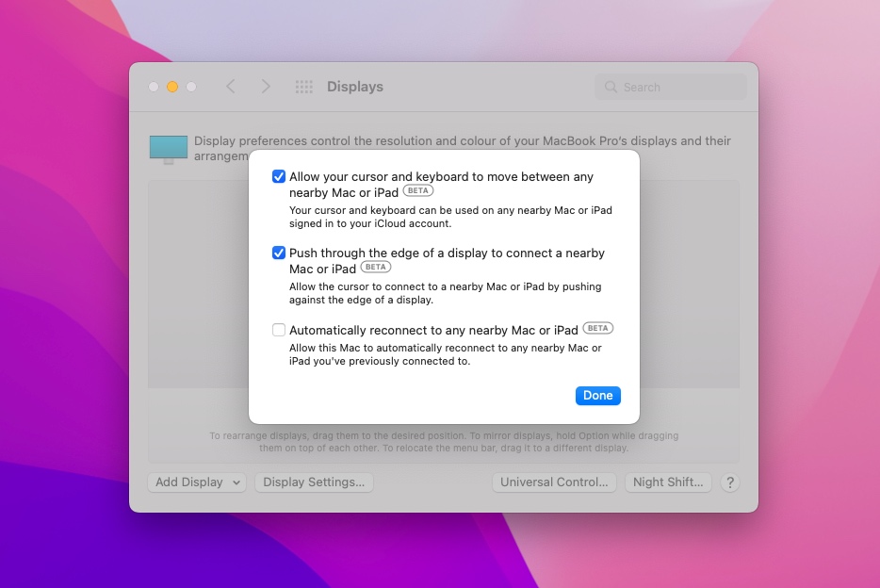Open Night Shift settings
Image resolution: width=880 pixels, height=588 pixels.
click(668, 482)
